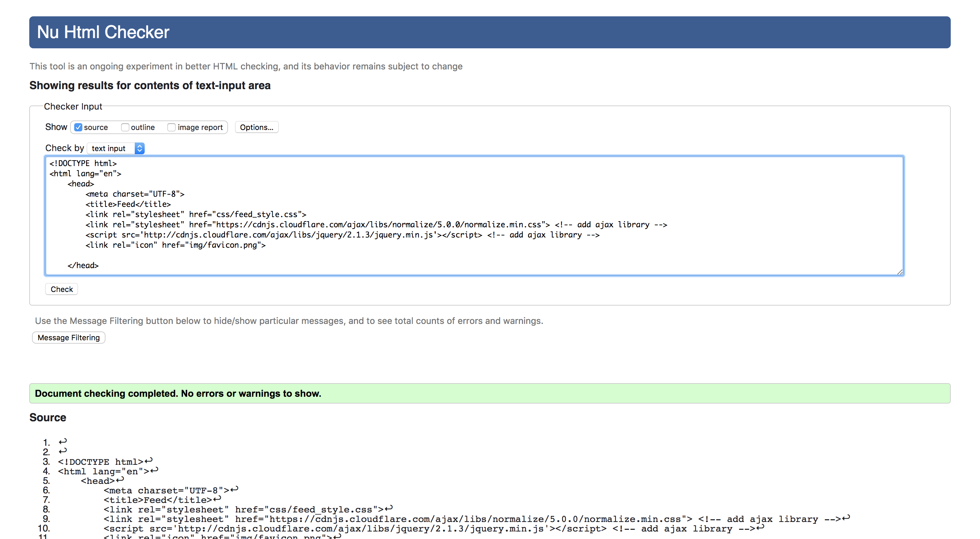Click the 'ongoing experiment' description text
Screen dimensions: 980x539
point(246,66)
